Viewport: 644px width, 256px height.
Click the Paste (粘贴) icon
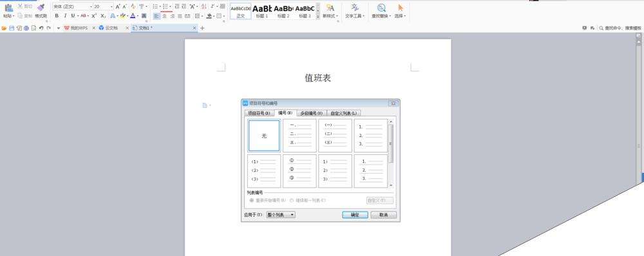(x=8, y=8)
